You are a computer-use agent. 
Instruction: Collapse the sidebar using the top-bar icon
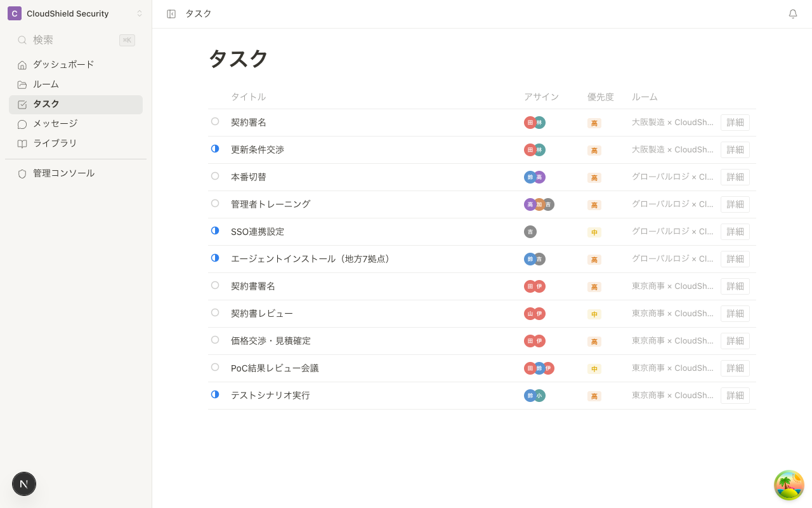click(171, 13)
